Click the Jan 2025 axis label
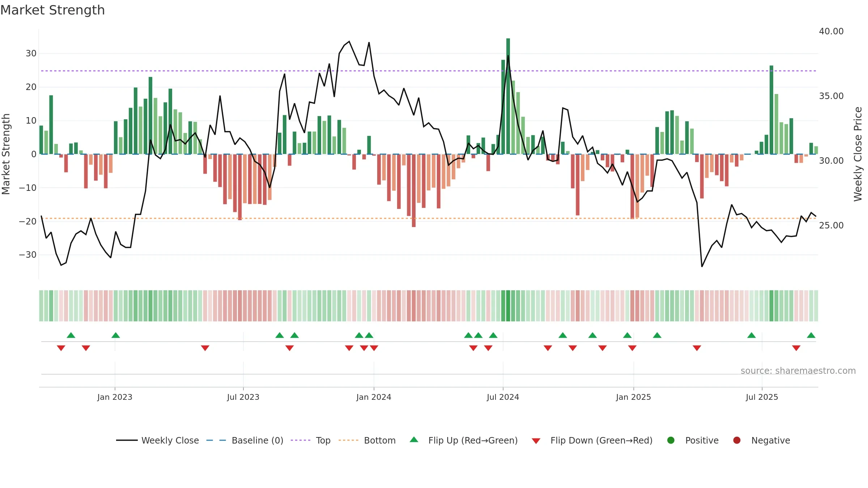 pos(633,397)
